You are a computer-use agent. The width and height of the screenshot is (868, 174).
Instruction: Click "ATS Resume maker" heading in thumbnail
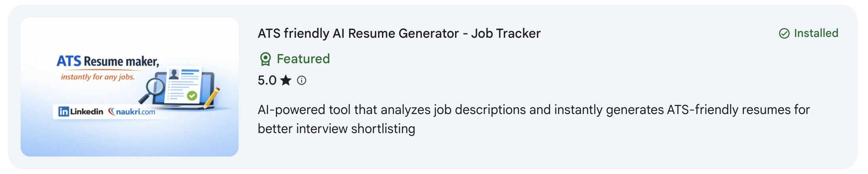[107, 62]
